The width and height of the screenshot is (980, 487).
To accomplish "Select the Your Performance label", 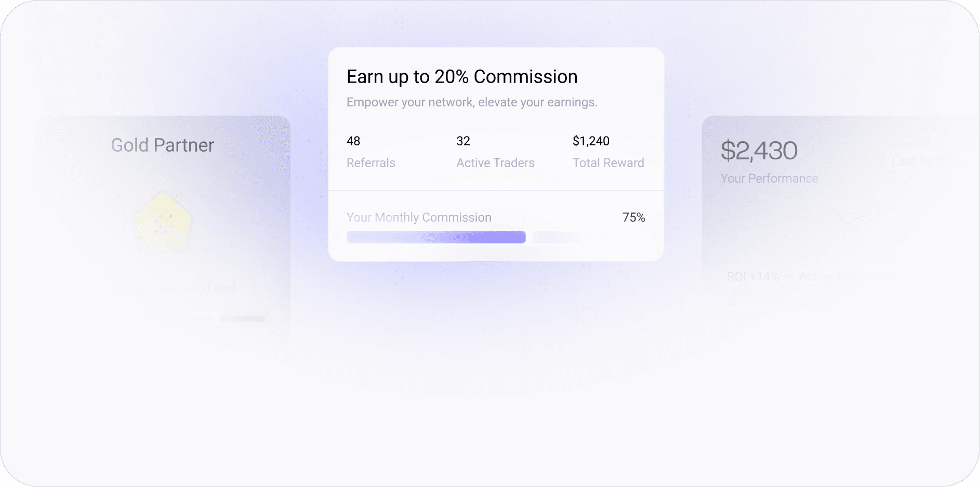I will pos(769,179).
